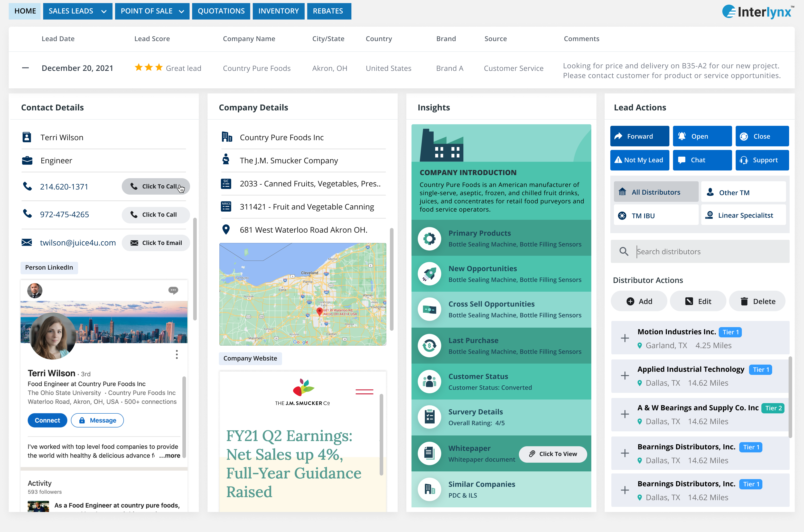The width and height of the screenshot is (804, 532).
Task: Click the Interlynx logo
Action: tap(758, 12)
